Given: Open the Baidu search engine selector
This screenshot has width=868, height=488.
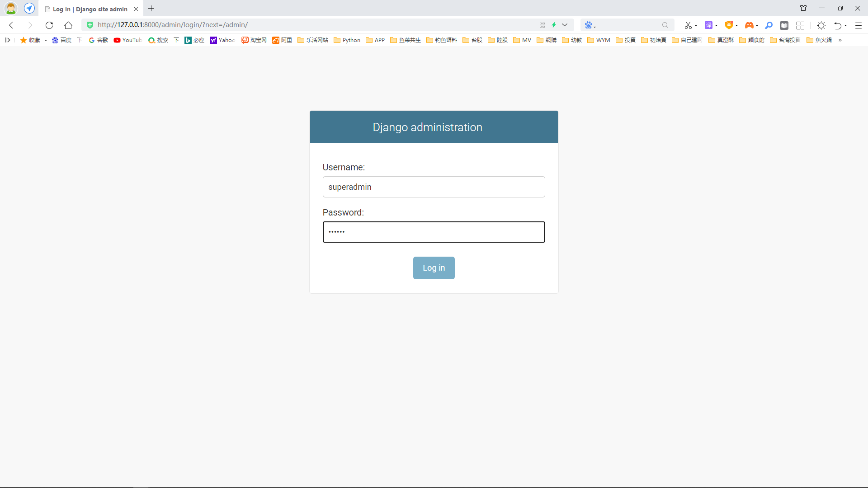Looking at the screenshot, I should pos(590,25).
